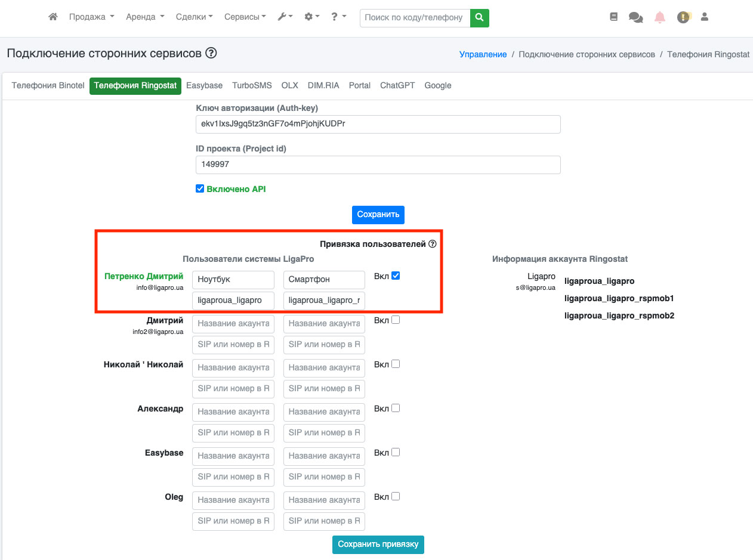Screen dimensions: 753x560
Task: Click the yellow warning alert icon
Action: 683,17
